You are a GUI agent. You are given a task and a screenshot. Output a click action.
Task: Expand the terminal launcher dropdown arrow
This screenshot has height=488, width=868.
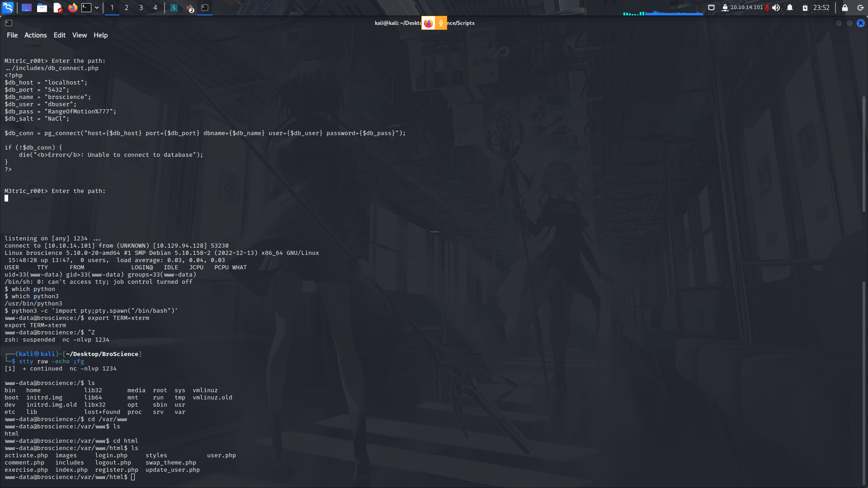point(97,7)
